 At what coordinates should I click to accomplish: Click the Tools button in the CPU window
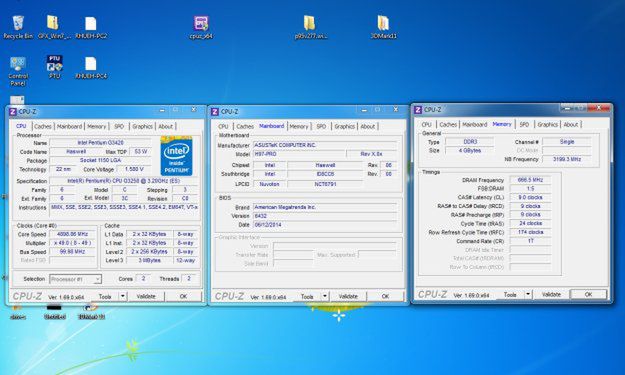[x=105, y=296]
